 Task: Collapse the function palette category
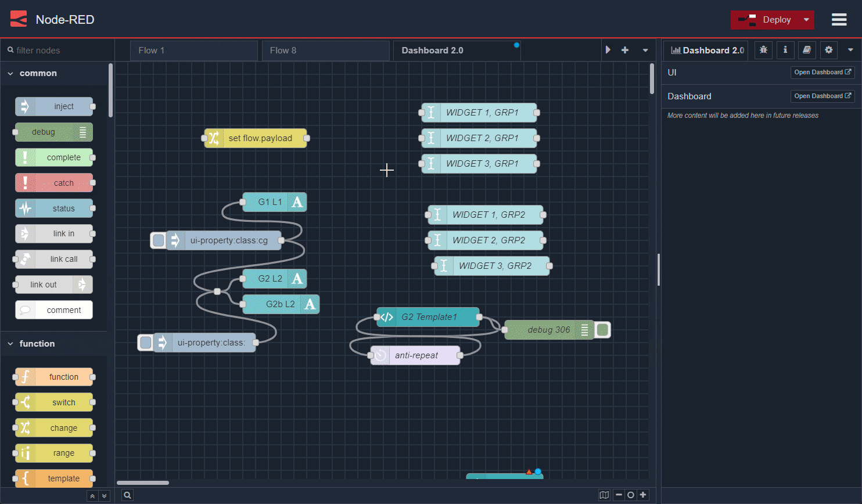(10, 343)
